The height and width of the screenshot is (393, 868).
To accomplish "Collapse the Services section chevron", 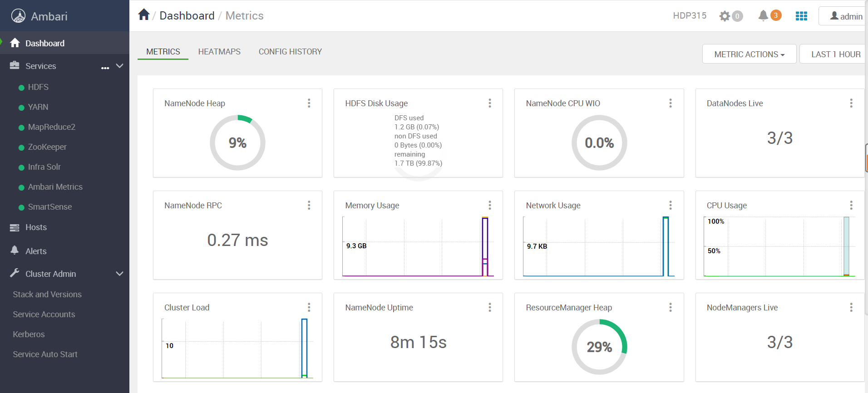I will tap(120, 66).
